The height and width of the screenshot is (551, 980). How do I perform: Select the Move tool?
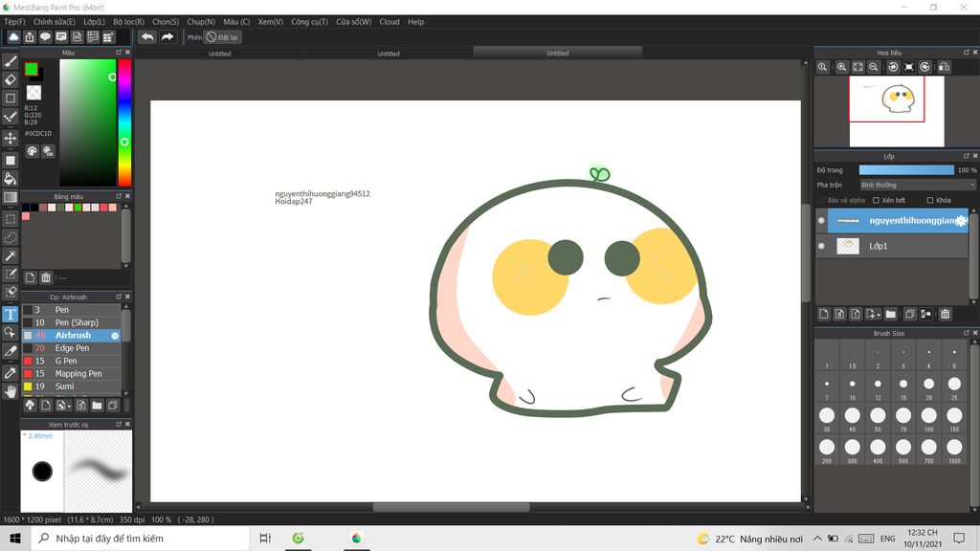(11, 138)
